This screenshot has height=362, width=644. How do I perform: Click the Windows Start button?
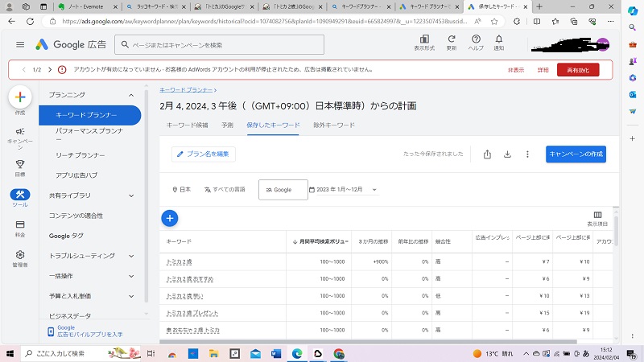pyautogui.click(x=10, y=353)
